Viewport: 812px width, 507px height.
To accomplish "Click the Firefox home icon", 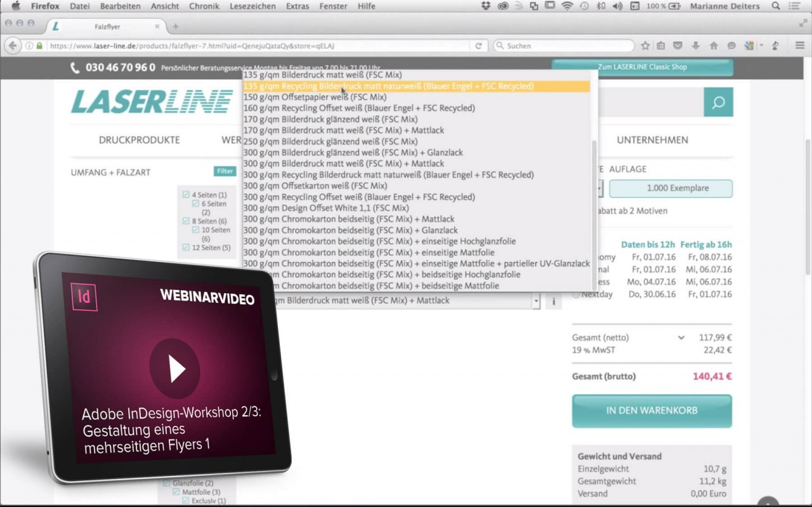I will tap(714, 46).
